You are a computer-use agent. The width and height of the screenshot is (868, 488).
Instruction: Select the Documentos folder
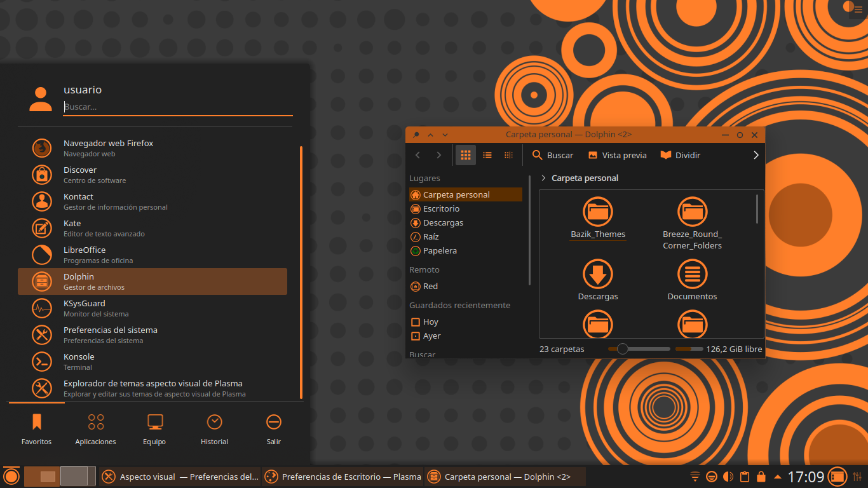(x=692, y=280)
